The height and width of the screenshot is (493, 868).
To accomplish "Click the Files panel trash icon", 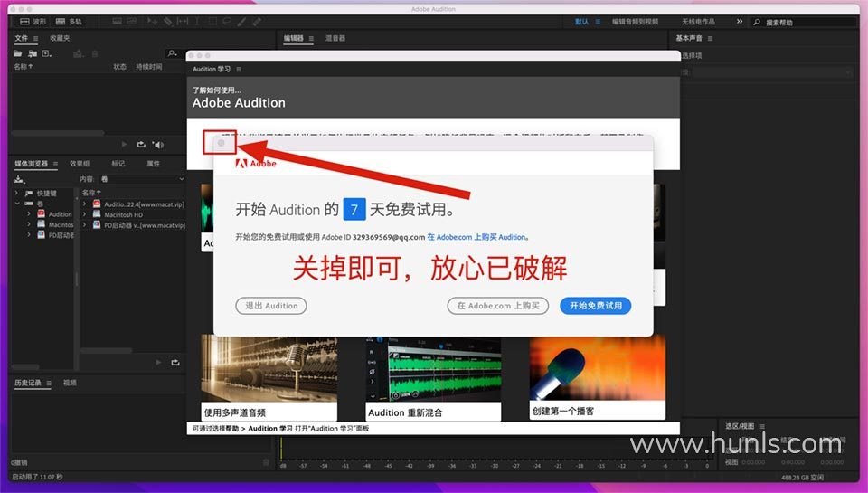I will coord(95,53).
